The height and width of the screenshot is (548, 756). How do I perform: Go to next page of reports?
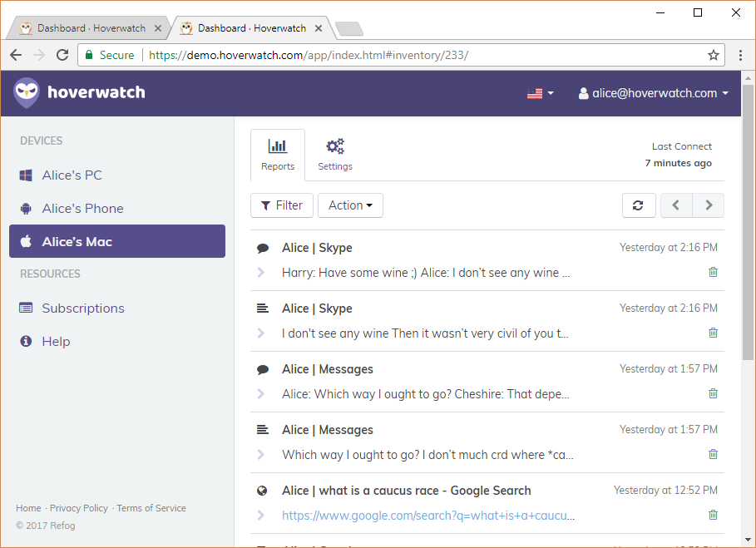(709, 205)
